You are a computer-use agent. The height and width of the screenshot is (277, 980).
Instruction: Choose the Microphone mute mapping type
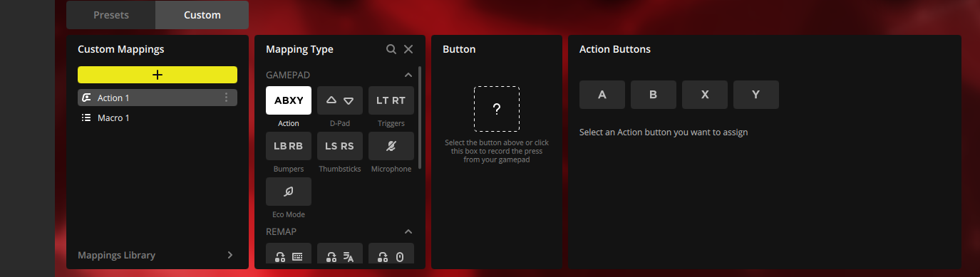[391, 146]
